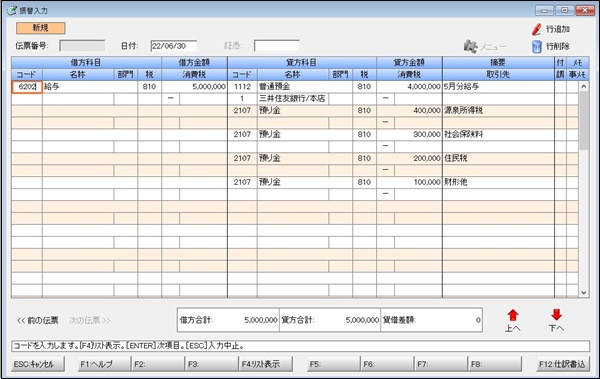Click the 付 column header

click(561, 62)
